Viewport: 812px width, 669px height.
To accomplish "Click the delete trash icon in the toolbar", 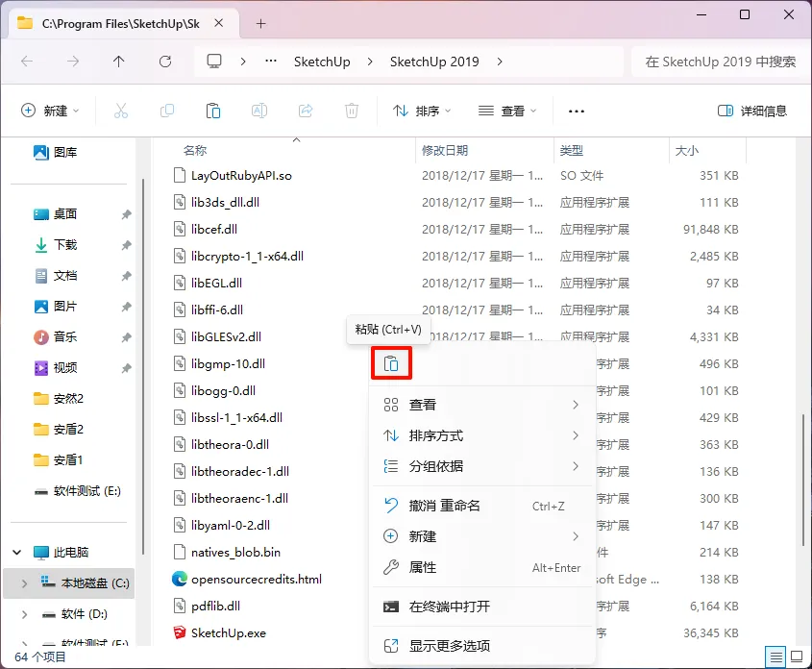I will pos(352,111).
